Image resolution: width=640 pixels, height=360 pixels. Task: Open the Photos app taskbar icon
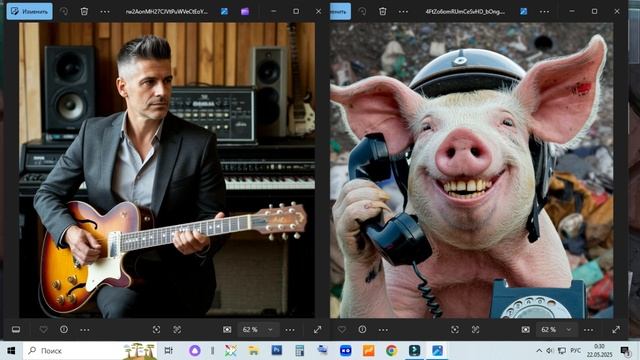tap(437, 350)
